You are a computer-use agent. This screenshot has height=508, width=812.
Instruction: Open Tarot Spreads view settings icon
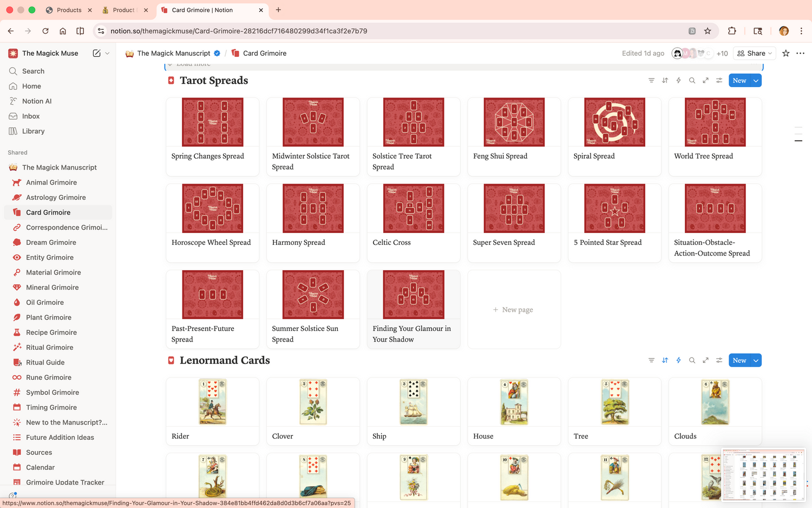coord(719,80)
